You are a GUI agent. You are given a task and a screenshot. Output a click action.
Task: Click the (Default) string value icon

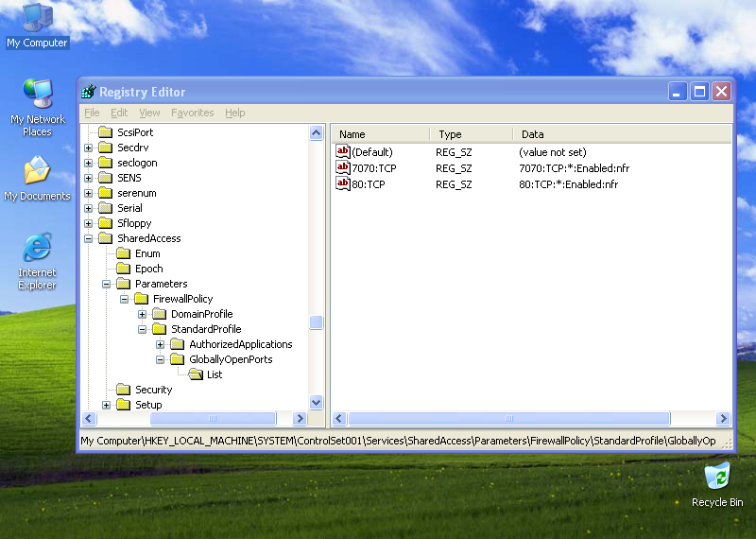[342, 152]
